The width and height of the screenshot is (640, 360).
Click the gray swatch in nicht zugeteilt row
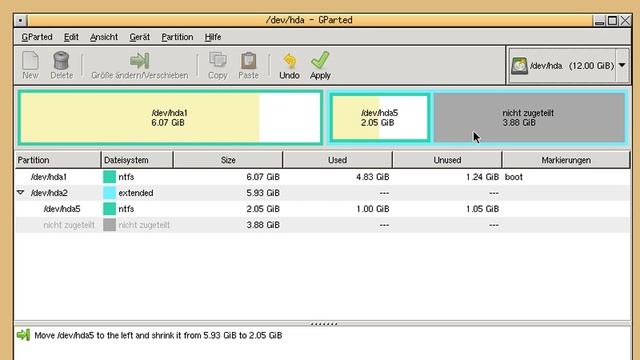click(109, 225)
